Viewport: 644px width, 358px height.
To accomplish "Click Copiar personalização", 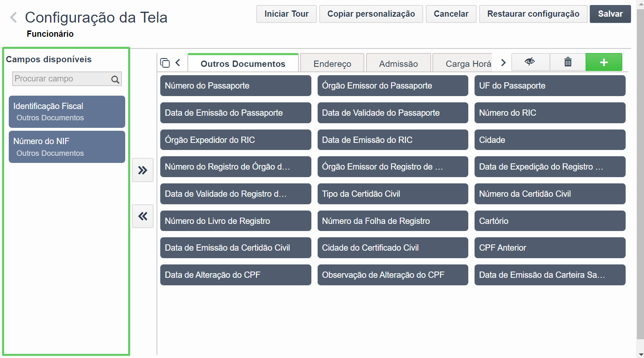I will click(x=371, y=14).
